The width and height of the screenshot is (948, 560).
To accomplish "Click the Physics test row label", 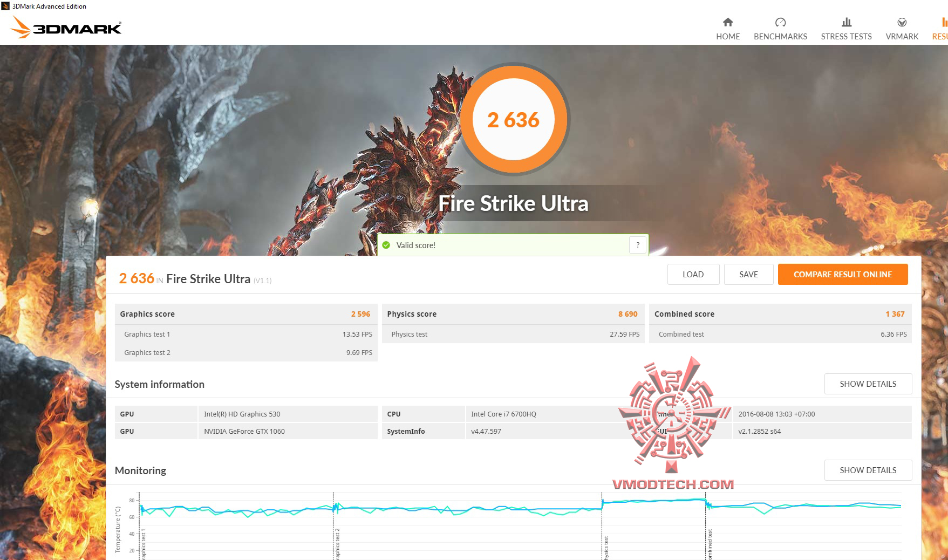I will [x=410, y=334].
